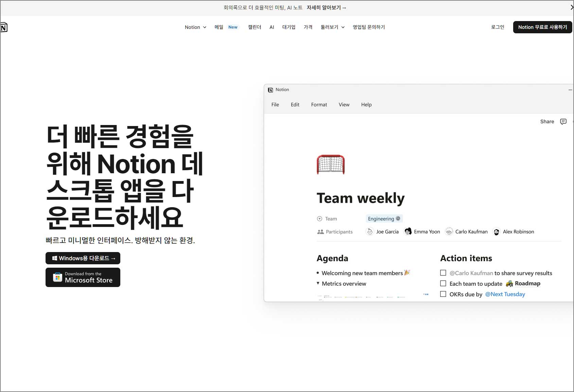This screenshot has height=392, width=574.
Task: Go to the AI navigation page
Action: [272, 27]
